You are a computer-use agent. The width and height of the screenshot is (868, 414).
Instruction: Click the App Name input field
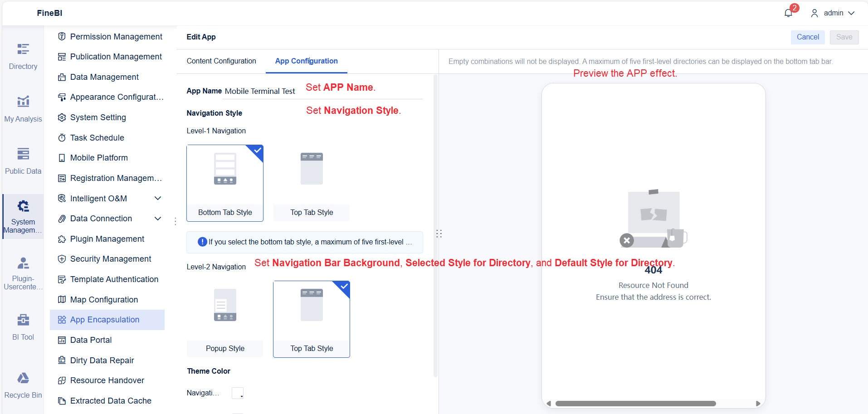tap(323, 91)
